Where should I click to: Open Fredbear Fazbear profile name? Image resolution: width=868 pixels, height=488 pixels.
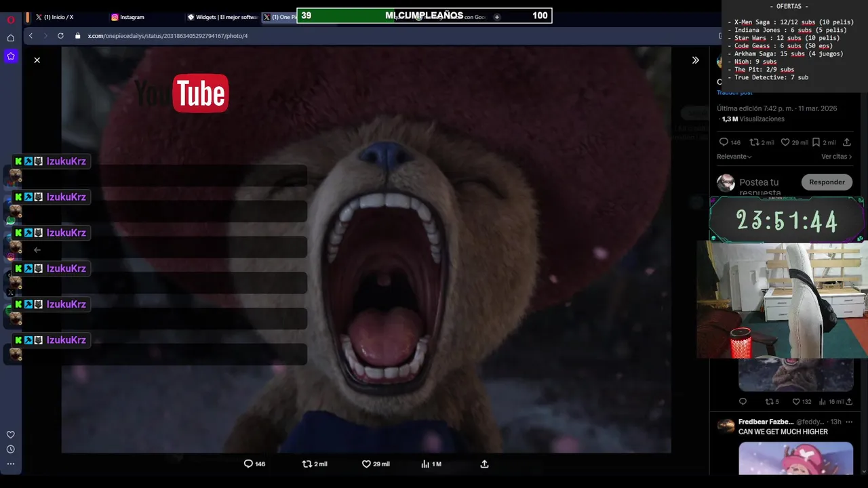tap(766, 422)
